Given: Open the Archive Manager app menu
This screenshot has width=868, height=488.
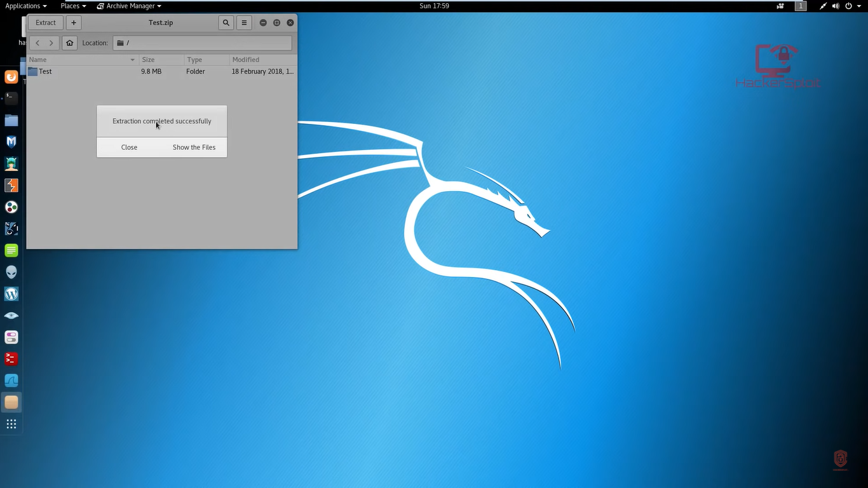Looking at the screenshot, I should [x=129, y=6].
